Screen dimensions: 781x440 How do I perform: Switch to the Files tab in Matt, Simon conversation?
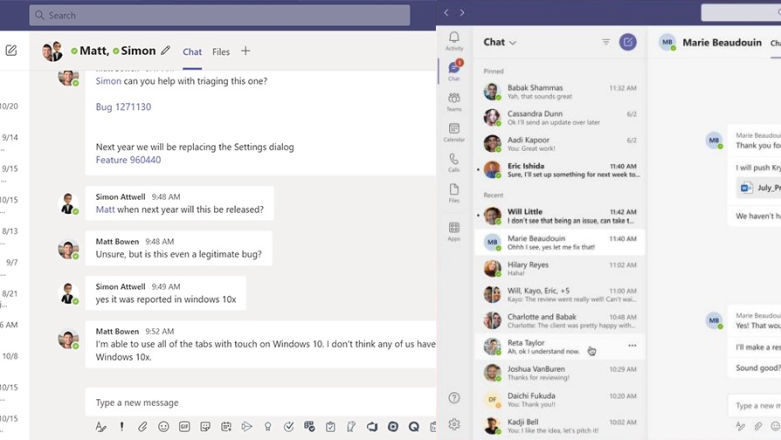click(x=221, y=52)
